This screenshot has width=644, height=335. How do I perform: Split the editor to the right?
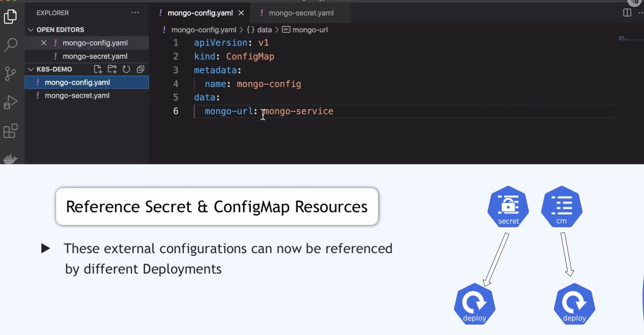point(627,13)
